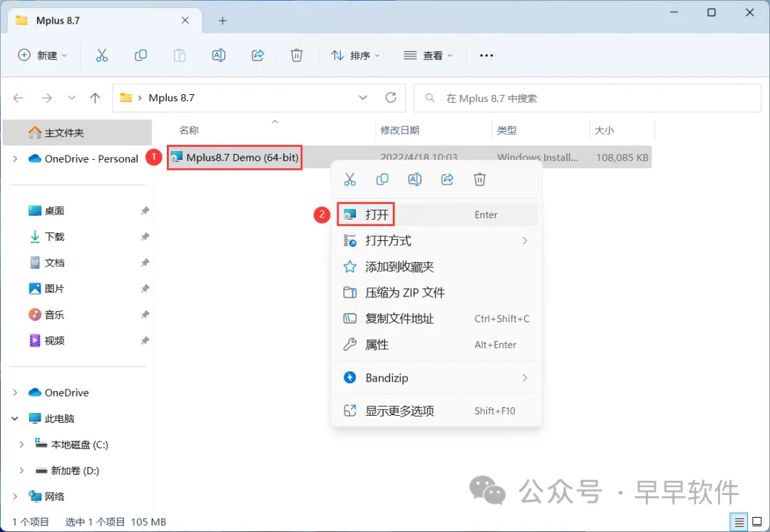Expand the 新加卷 (D:) drive node

pyautogui.click(x=21, y=471)
